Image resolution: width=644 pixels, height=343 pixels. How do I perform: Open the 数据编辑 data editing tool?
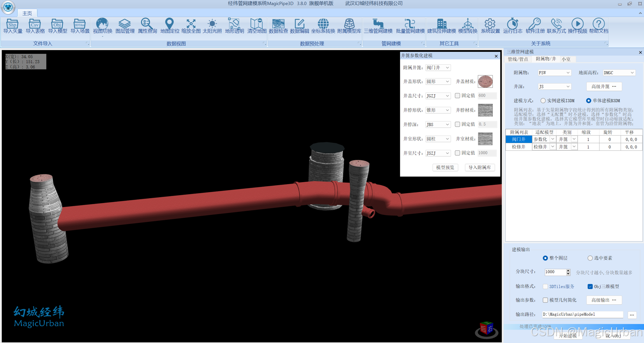pos(299,26)
